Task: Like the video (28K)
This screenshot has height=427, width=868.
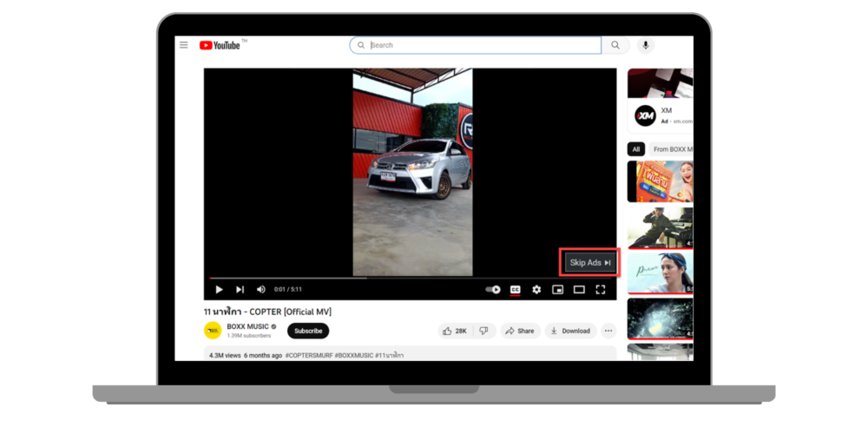Action: click(455, 331)
